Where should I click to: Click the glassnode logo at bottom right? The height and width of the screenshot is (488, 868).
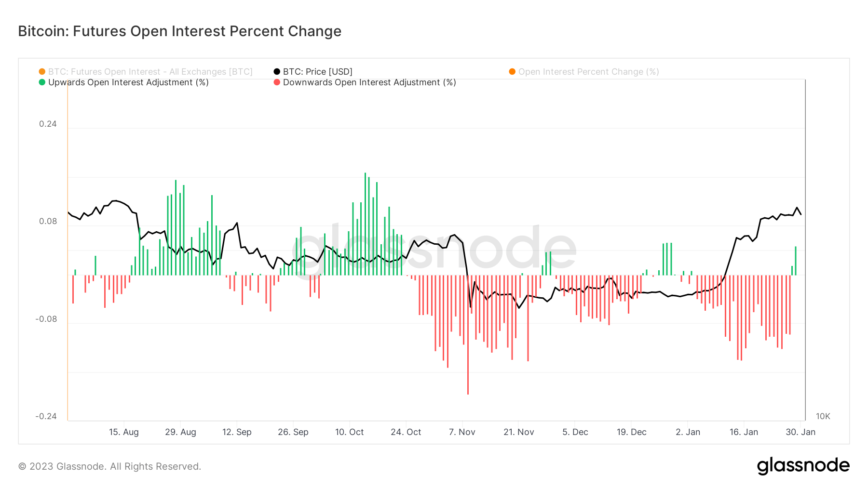[803, 466]
